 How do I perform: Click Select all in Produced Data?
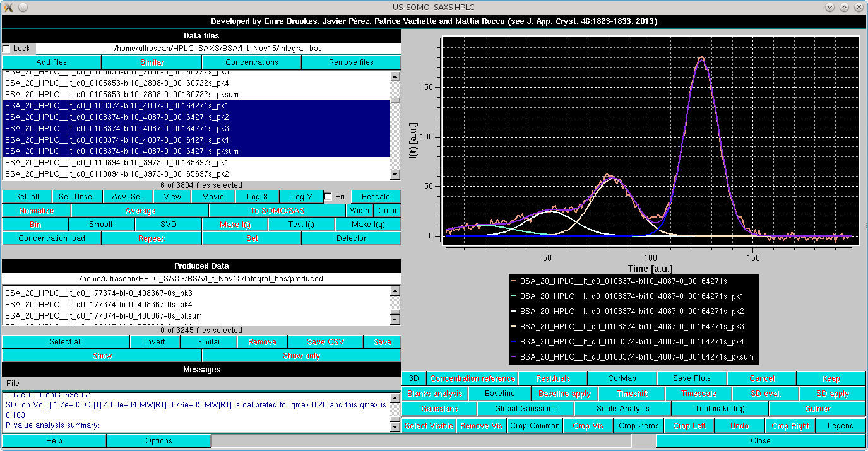[66, 342]
